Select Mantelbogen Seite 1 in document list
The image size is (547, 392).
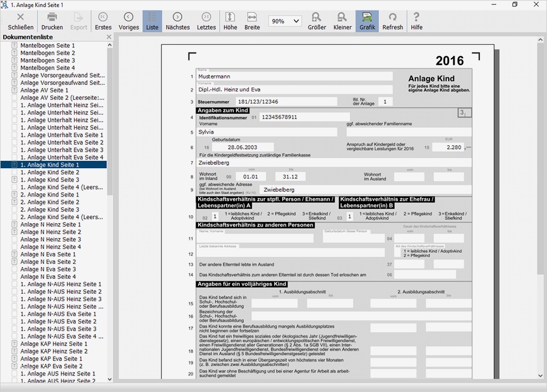(48, 46)
